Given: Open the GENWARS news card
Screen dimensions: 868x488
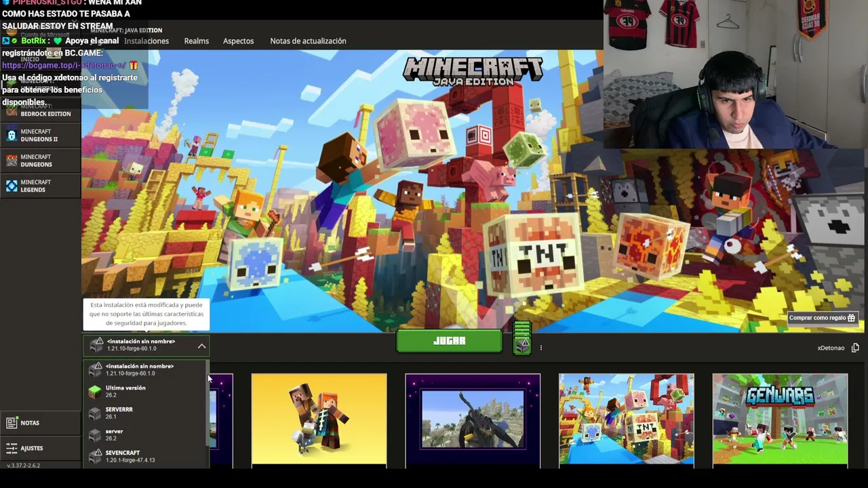Looking at the screenshot, I should pyautogui.click(x=780, y=420).
